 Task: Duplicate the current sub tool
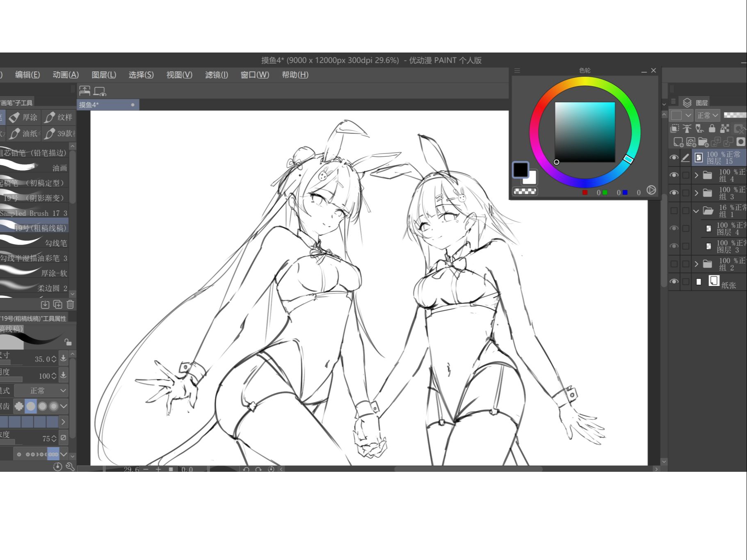point(58,304)
